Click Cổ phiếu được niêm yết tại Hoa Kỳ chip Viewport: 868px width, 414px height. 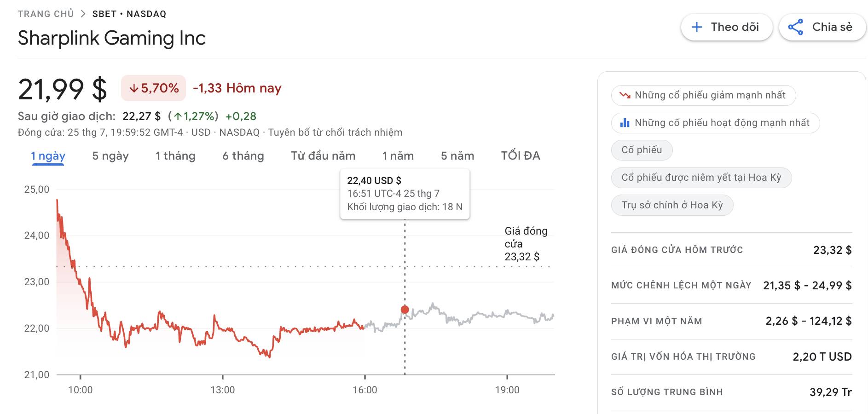tap(701, 178)
